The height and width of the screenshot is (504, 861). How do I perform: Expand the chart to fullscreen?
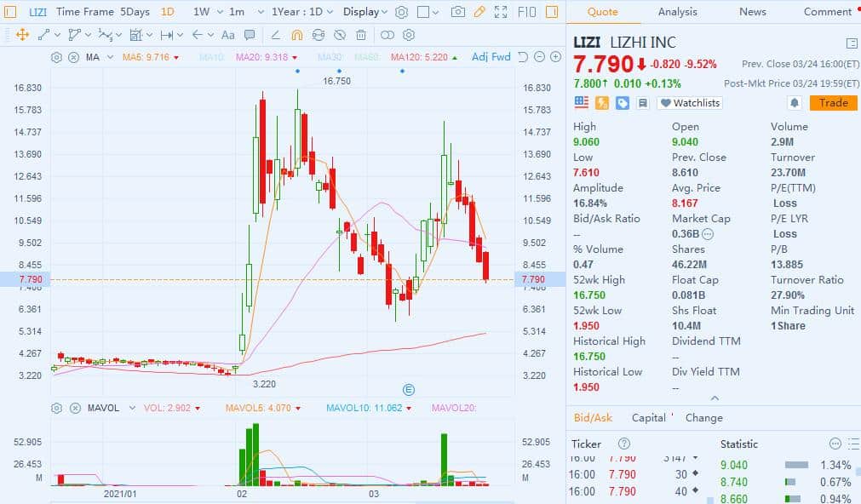[x=500, y=12]
